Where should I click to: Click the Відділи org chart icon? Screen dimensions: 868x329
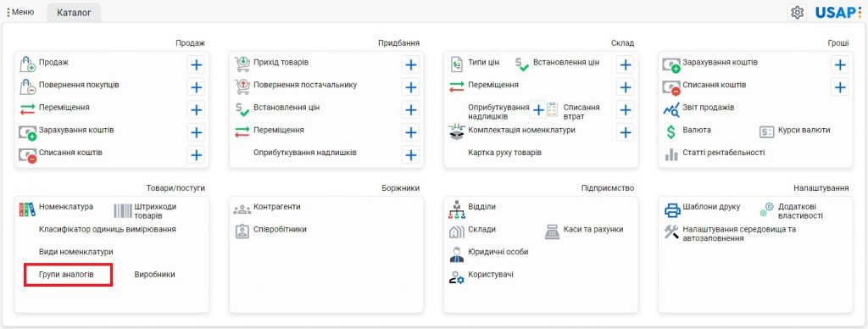point(457,209)
